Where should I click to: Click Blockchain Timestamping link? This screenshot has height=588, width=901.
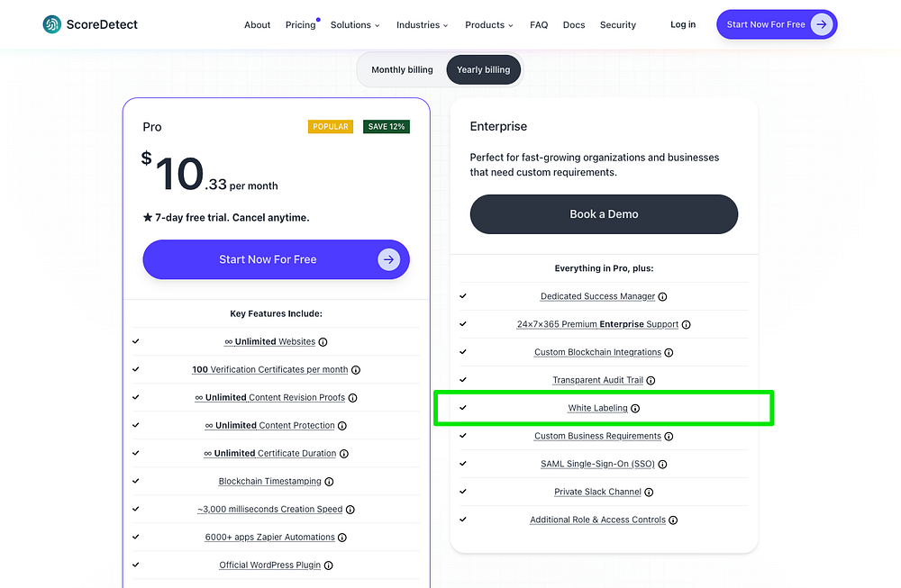[x=270, y=481]
